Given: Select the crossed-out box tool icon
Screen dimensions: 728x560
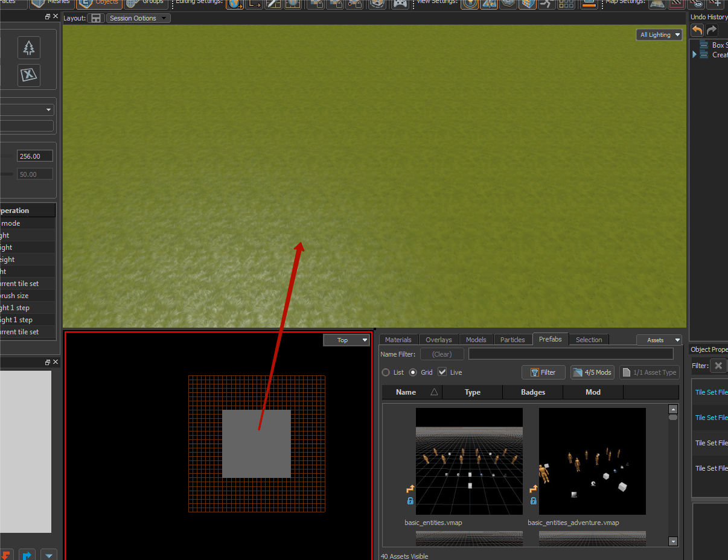Looking at the screenshot, I should click(29, 75).
